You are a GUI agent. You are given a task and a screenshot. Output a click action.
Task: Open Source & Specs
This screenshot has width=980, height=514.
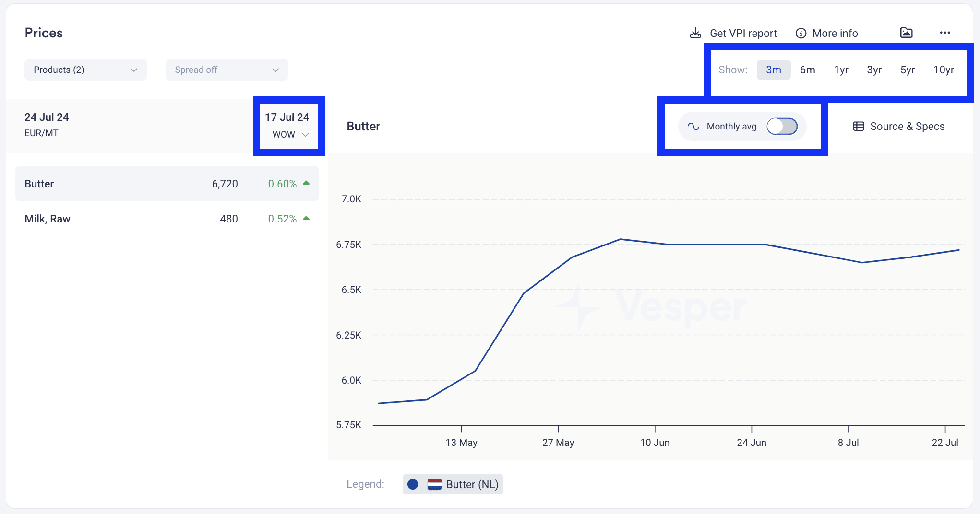pos(899,126)
